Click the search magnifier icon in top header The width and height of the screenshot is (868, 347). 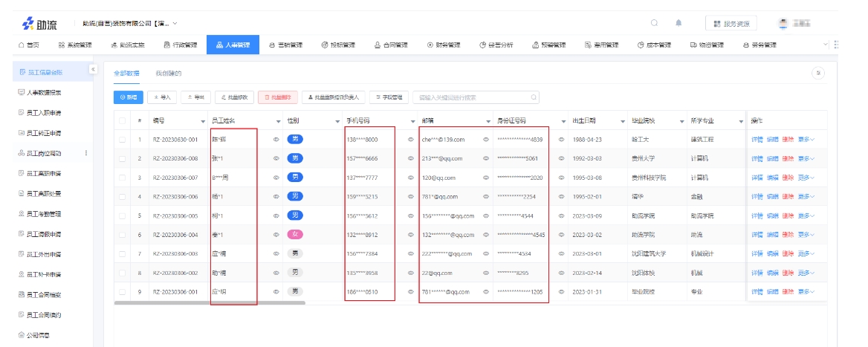655,23
